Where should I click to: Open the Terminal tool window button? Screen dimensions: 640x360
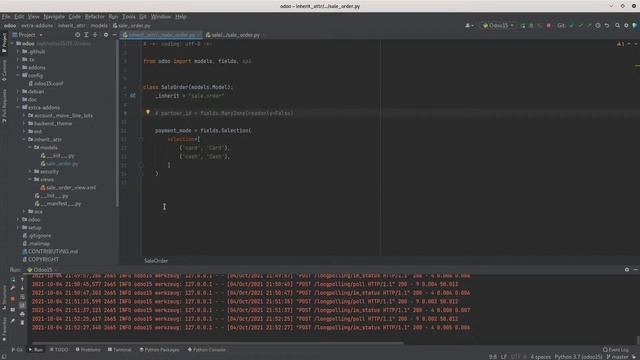click(120, 350)
